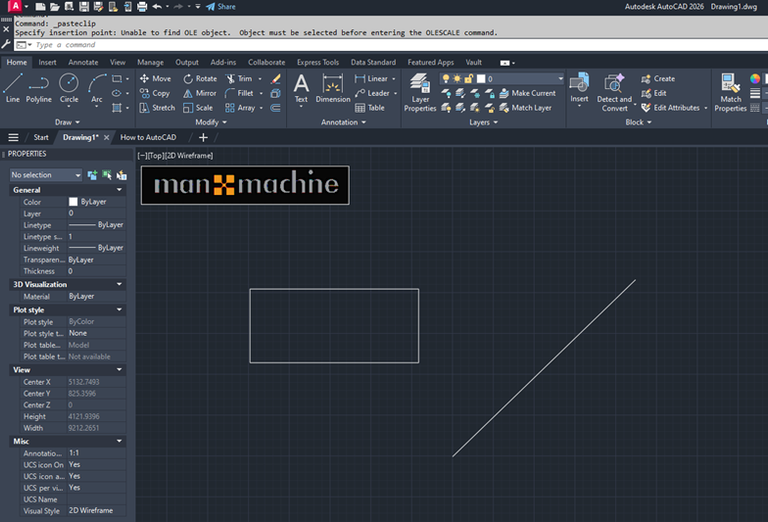Image resolution: width=768 pixels, height=522 pixels.
Task: Activate the Rotate command
Action: pyautogui.click(x=200, y=78)
